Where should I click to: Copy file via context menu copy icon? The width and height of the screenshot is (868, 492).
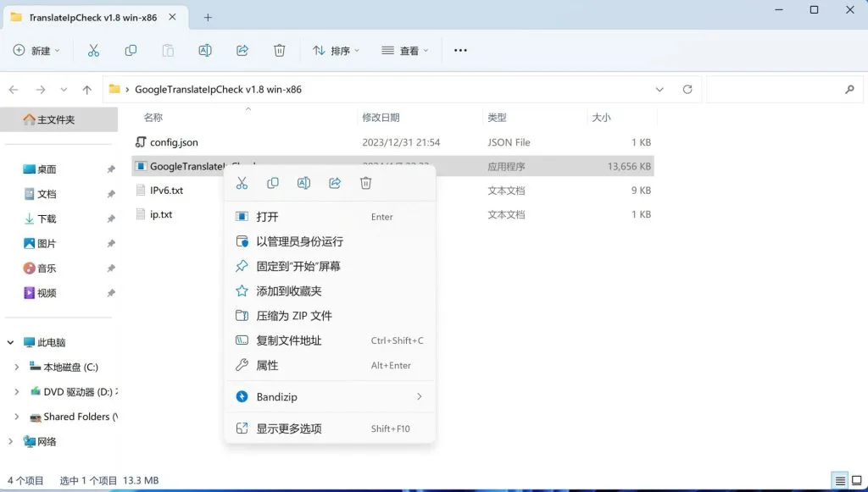pyautogui.click(x=273, y=183)
